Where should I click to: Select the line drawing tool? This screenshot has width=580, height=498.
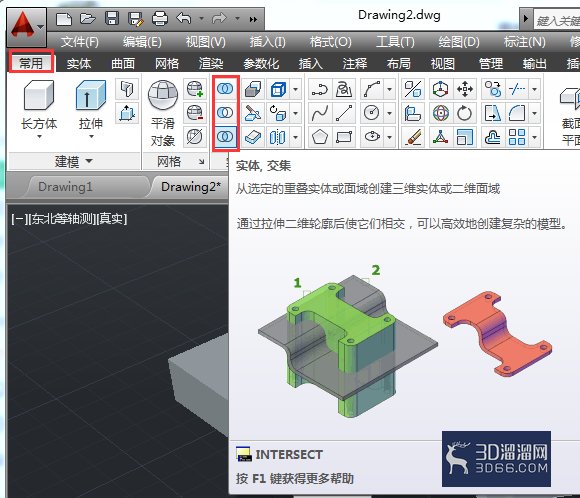tap(344, 113)
